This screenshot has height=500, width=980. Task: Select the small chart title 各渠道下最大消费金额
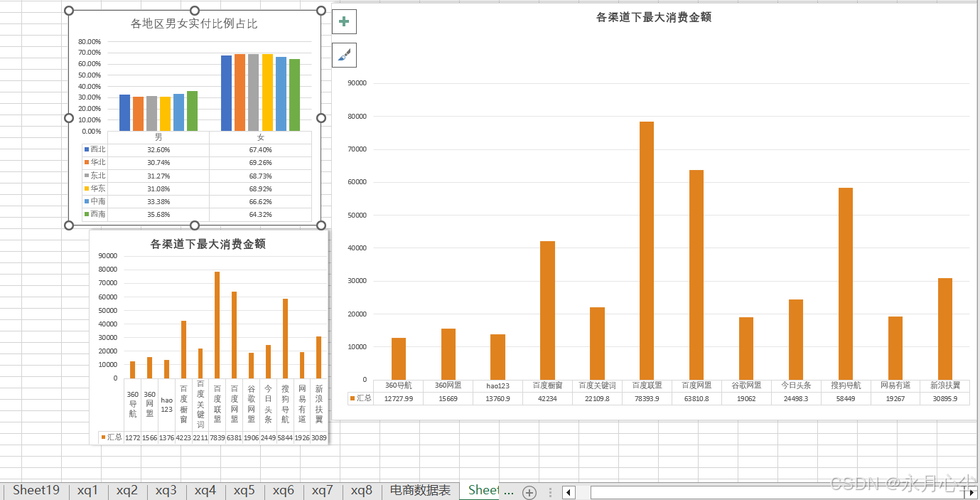[208, 244]
